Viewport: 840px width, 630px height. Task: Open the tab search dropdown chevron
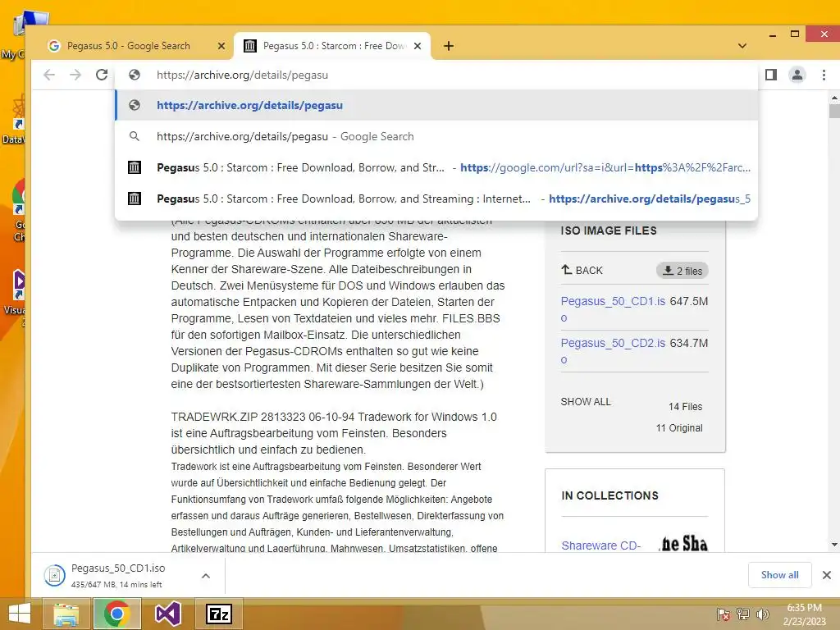click(x=742, y=46)
